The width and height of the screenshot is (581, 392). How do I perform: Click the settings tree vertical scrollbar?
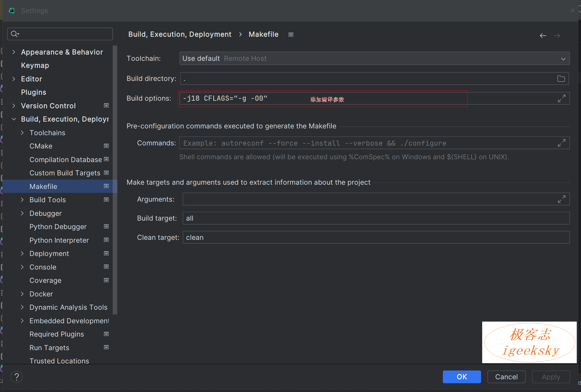click(x=115, y=180)
